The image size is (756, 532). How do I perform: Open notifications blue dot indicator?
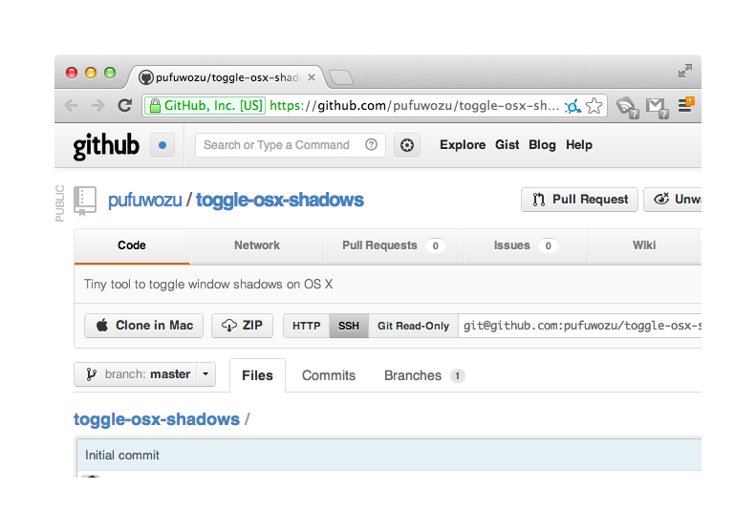(x=162, y=145)
